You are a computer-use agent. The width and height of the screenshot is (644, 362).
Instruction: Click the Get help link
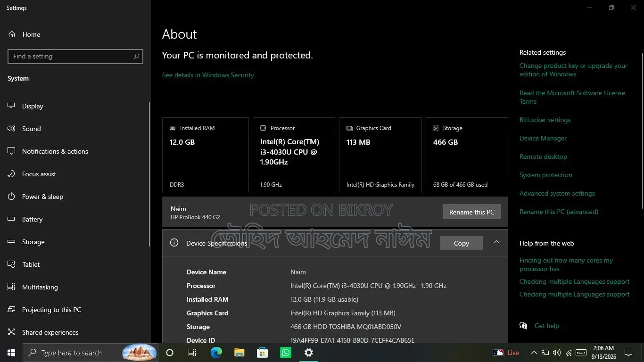[546, 326]
